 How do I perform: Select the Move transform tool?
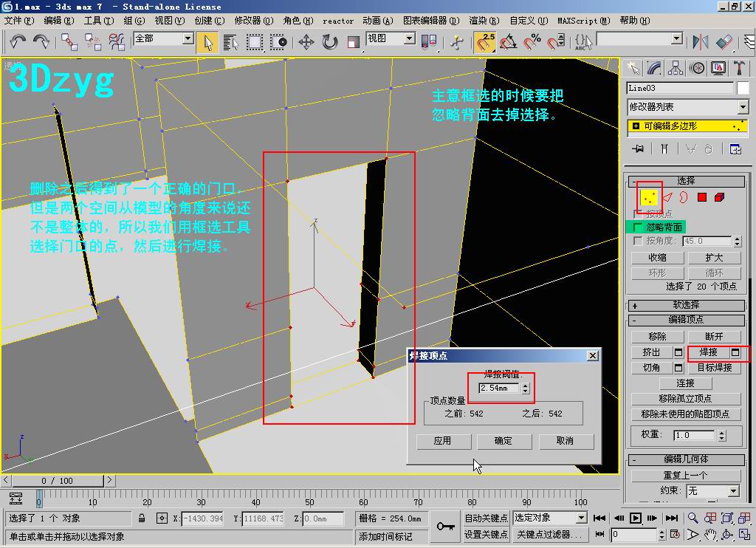pyautogui.click(x=306, y=42)
